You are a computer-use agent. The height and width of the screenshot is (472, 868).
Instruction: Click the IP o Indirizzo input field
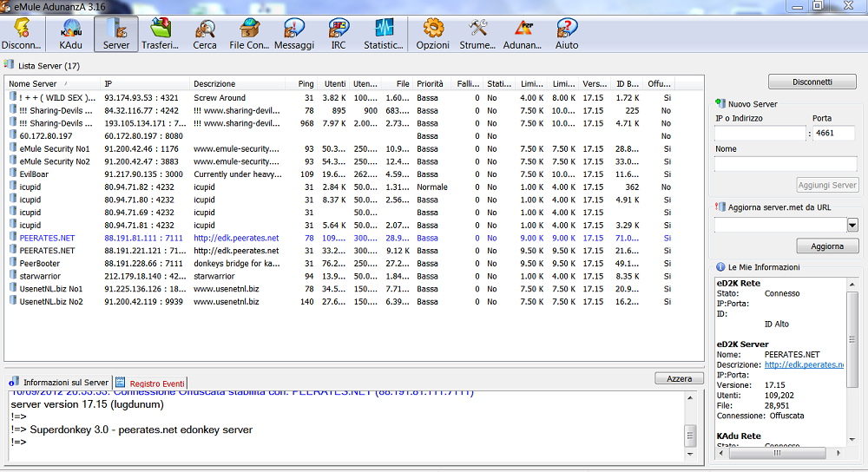click(760, 133)
